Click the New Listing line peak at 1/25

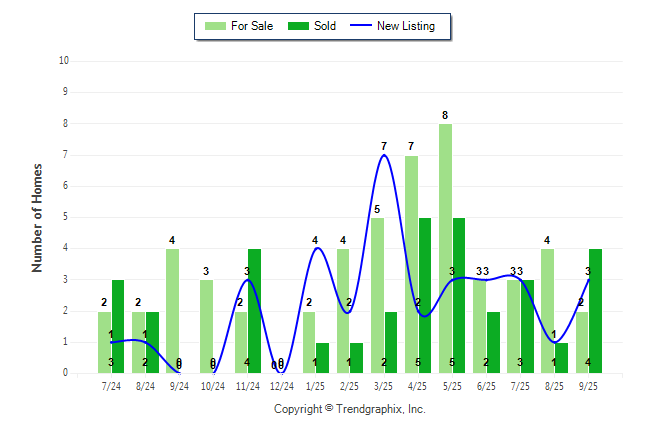click(x=316, y=249)
